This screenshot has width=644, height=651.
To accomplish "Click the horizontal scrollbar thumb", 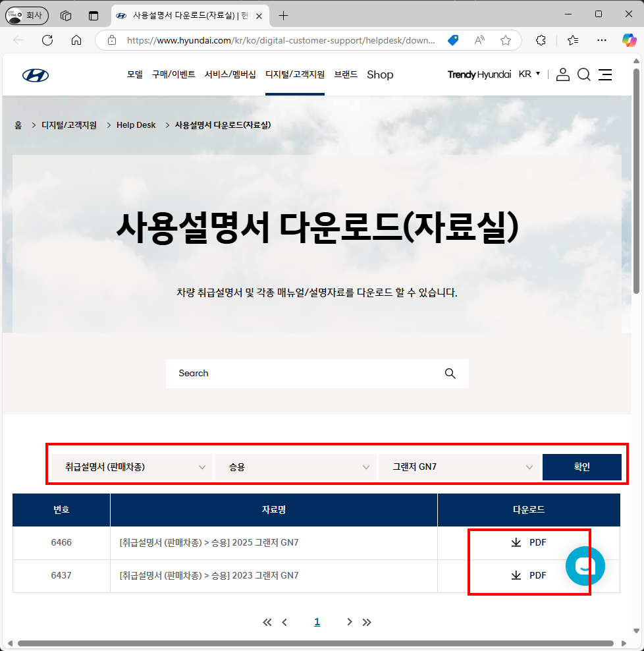I will (x=315, y=644).
